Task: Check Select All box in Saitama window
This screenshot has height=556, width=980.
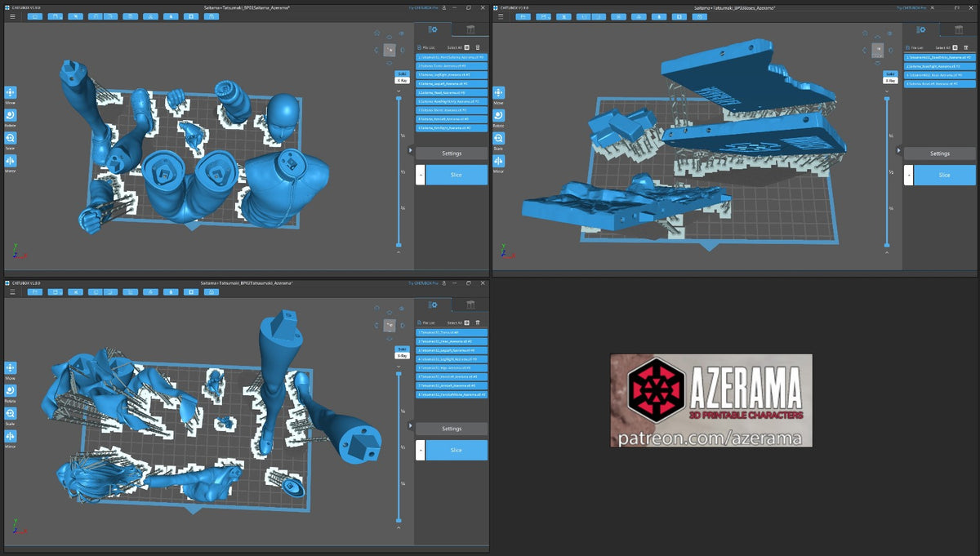Action: tap(467, 47)
